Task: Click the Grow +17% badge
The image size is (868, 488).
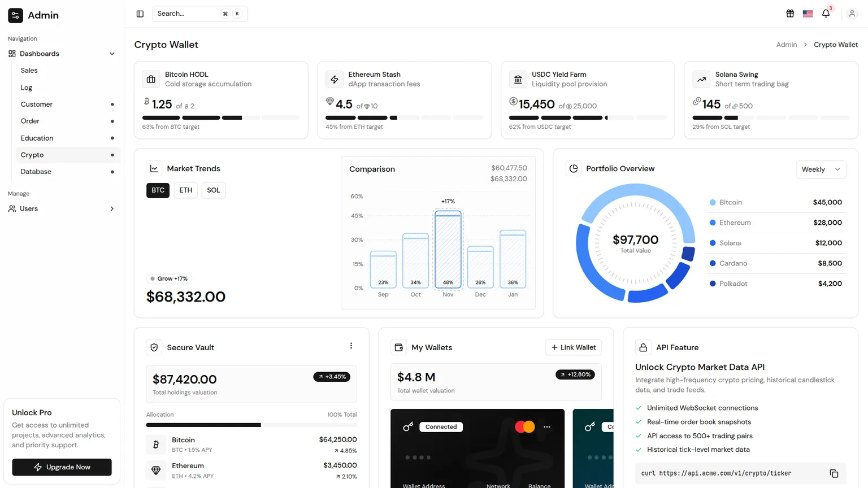Action: coord(169,278)
